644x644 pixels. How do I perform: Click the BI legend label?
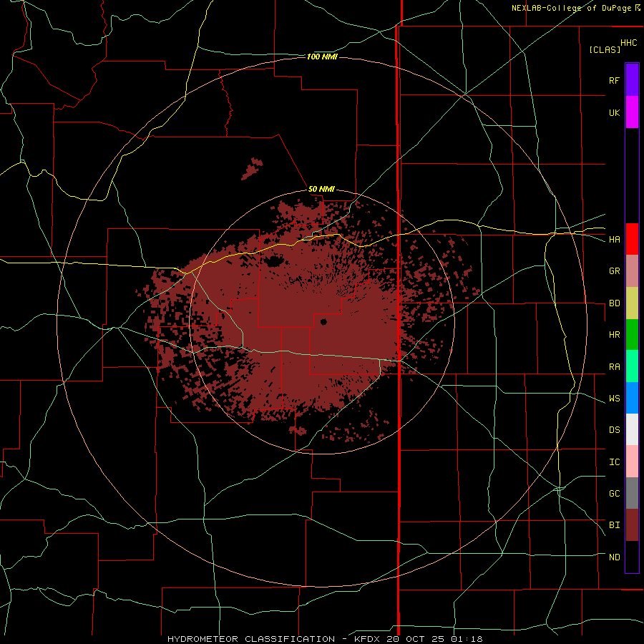[614, 525]
